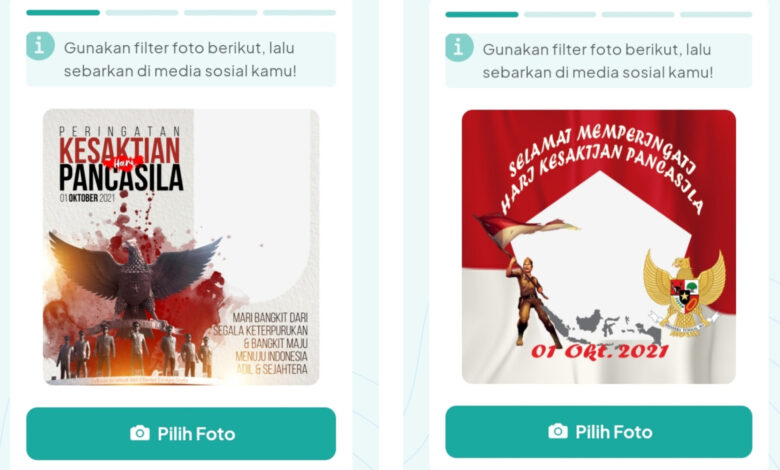Click the info icon in right panel
The image size is (780, 470).
click(459, 48)
